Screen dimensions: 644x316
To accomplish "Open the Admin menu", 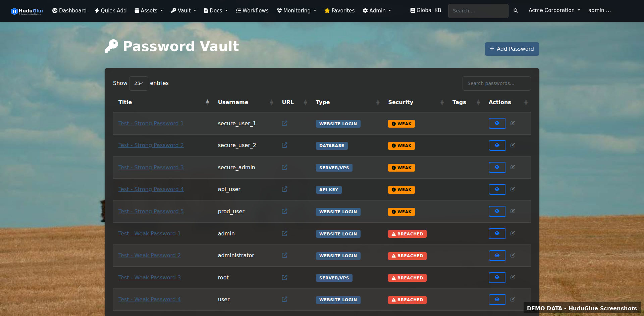I will pos(376,10).
